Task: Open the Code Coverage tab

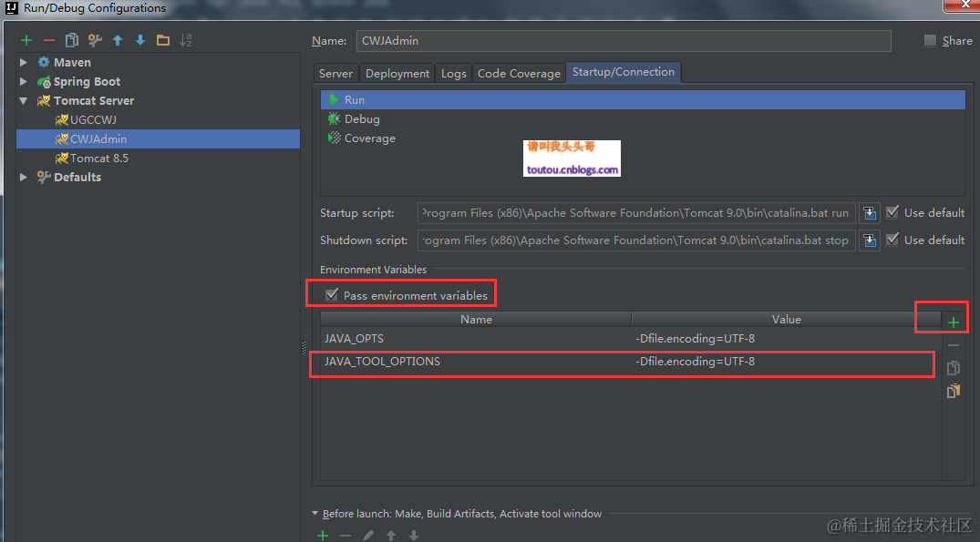Action: point(518,73)
